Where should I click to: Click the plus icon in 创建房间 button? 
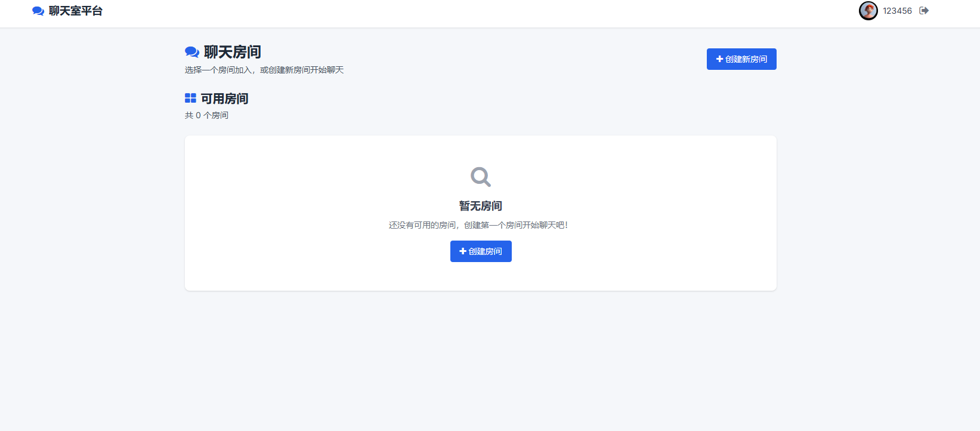click(463, 251)
